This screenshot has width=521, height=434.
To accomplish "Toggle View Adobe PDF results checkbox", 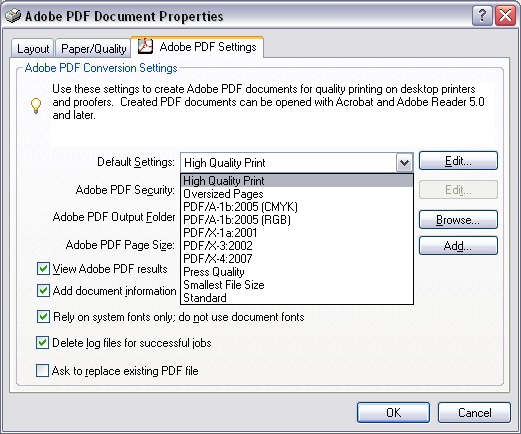I will pos(43,268).
